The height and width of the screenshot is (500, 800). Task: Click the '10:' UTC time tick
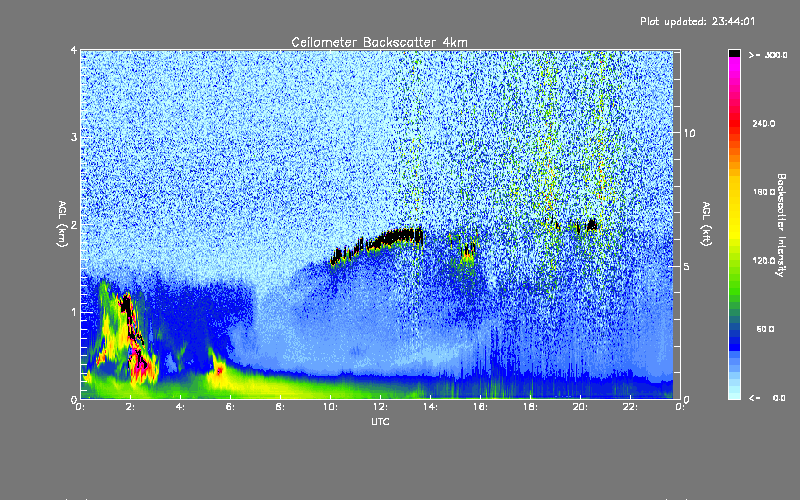(330, 407)
